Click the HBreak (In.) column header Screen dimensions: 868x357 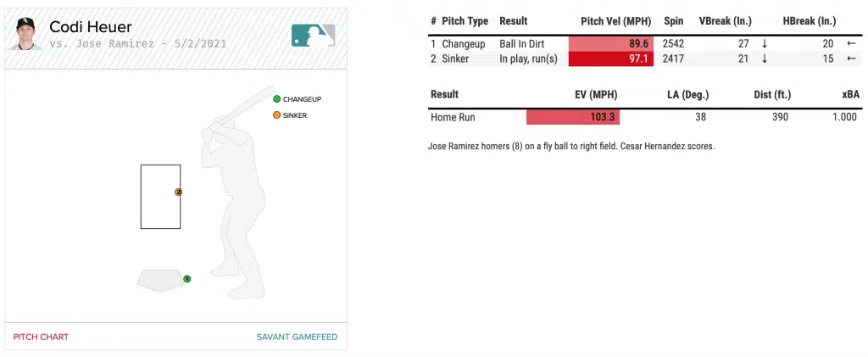coord(809,21)
